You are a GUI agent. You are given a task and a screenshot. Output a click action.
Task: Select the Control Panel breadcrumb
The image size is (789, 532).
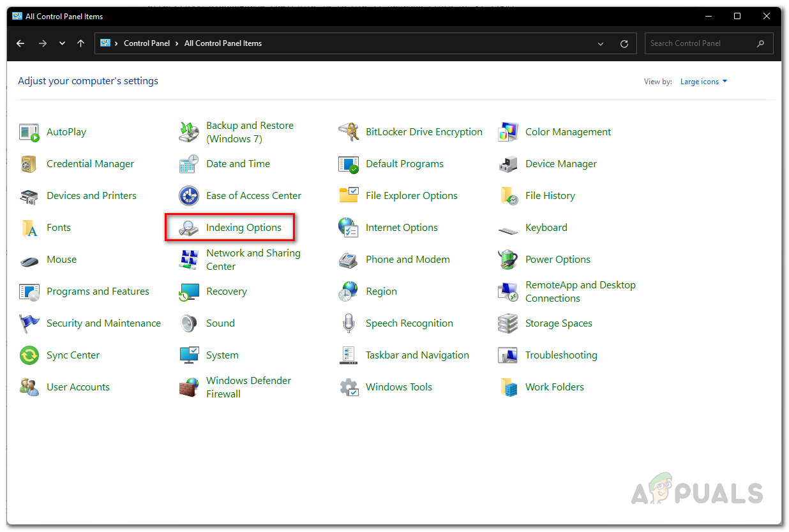tap(147, 43)
